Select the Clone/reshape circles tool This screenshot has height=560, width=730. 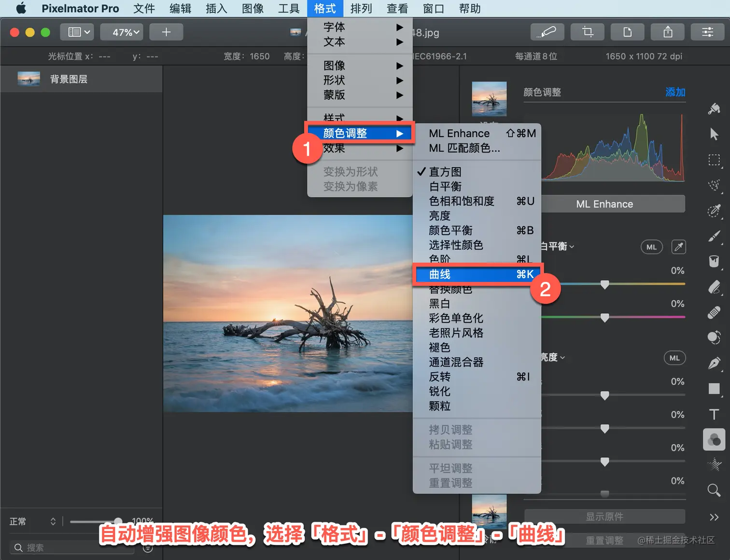[x=714, y=338]
